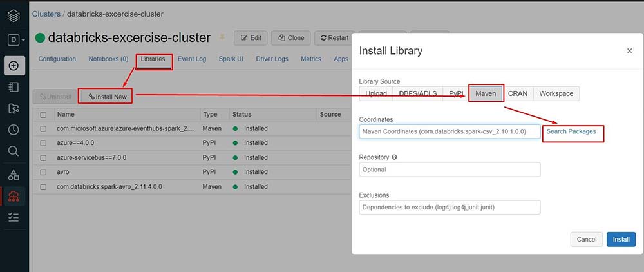Close the Install Library dialog
The image size is (644, 272).
tap(629, 51)
